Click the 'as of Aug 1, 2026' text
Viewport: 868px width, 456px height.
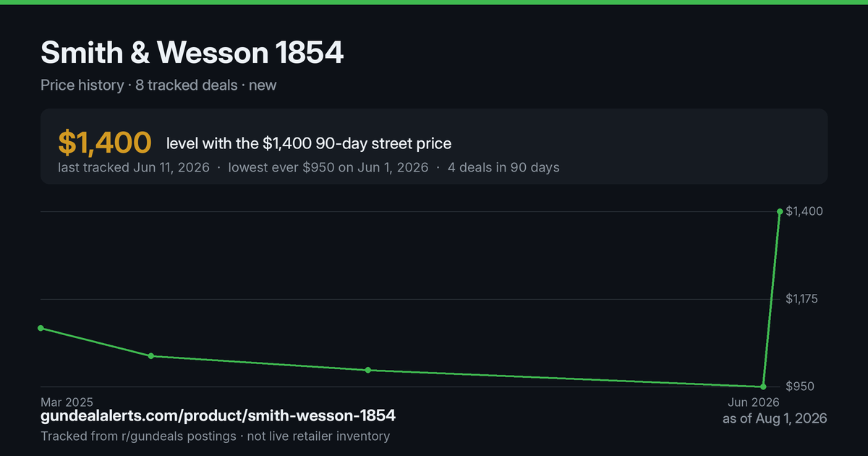click(775, 418)
